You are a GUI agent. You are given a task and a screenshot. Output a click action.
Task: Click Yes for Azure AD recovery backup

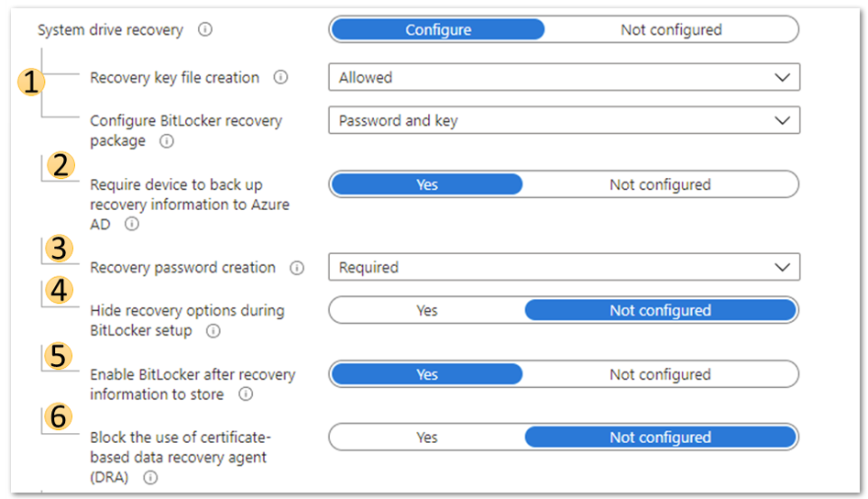coord(427,184)
